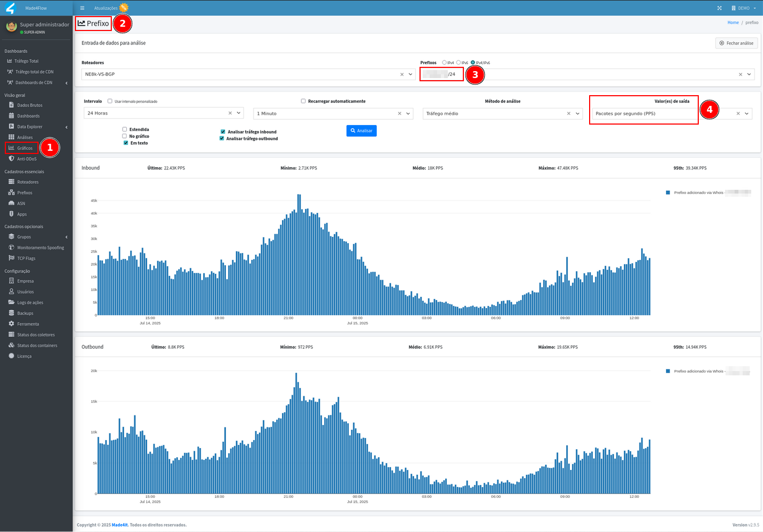Image resolution: width=763 pixels, height=532 pixels.
Task: Click the Made4Flow logo icon
Action: click(11, 8)
